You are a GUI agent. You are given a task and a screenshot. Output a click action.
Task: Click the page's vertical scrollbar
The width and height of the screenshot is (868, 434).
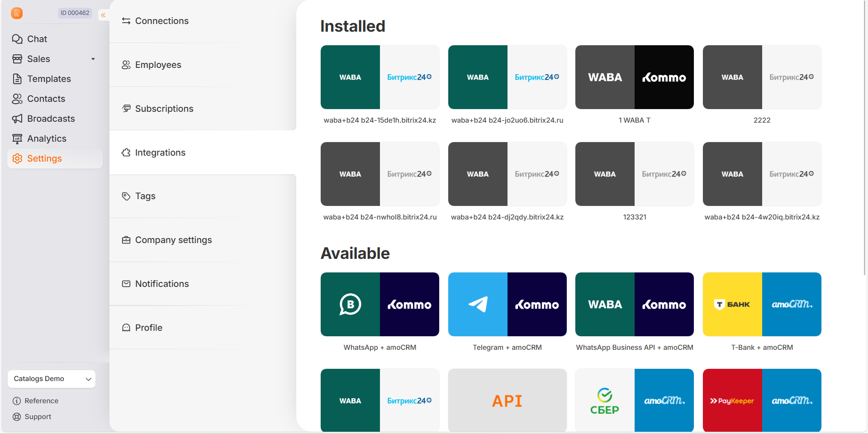(x=865, y=136)
